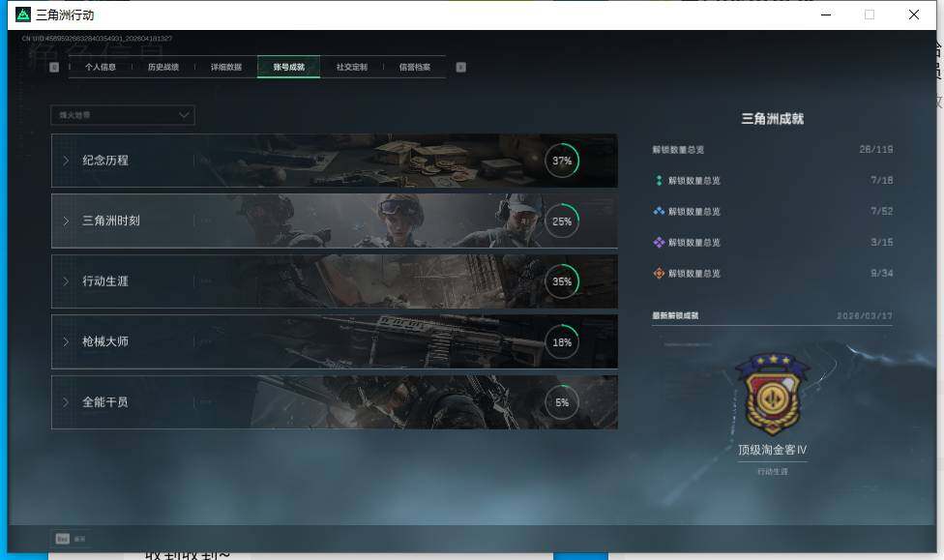Go to the 社交定制 tab

click(x=352, y=67)
